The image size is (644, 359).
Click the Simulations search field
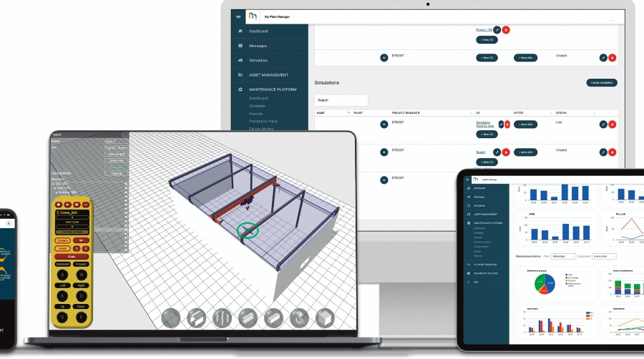click(341, 100)
